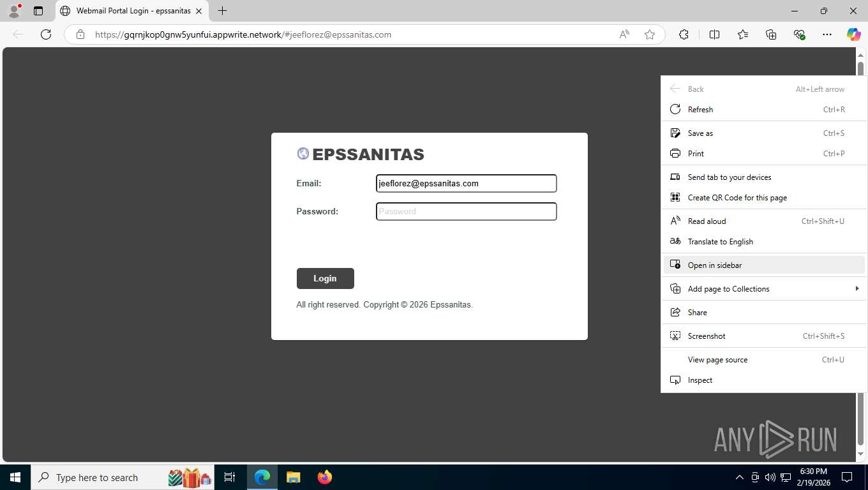The image size is (868, 490).
Task: Select Refresh in context menu
Action: pos(764,109)
